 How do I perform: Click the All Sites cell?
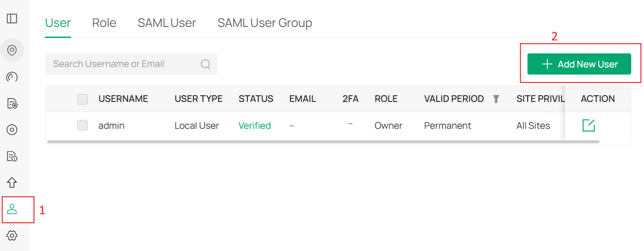[533, 126]
